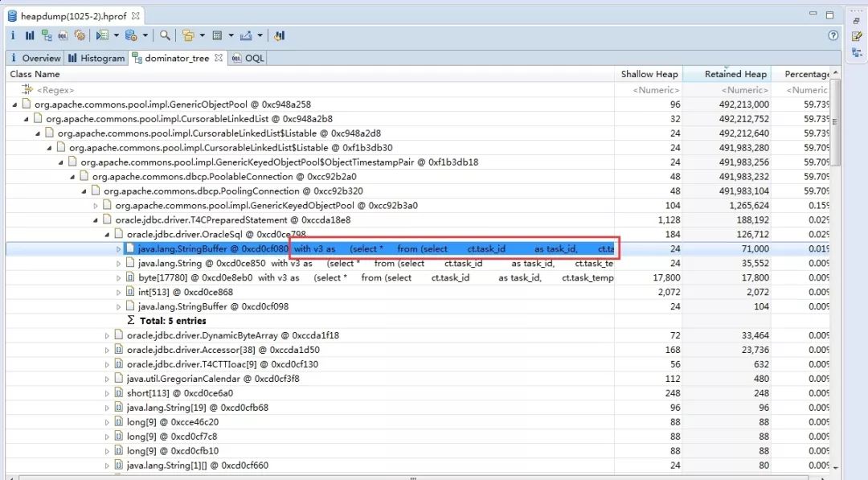
Task: Open navigation history icon in side bar
Action: [857, 52]
